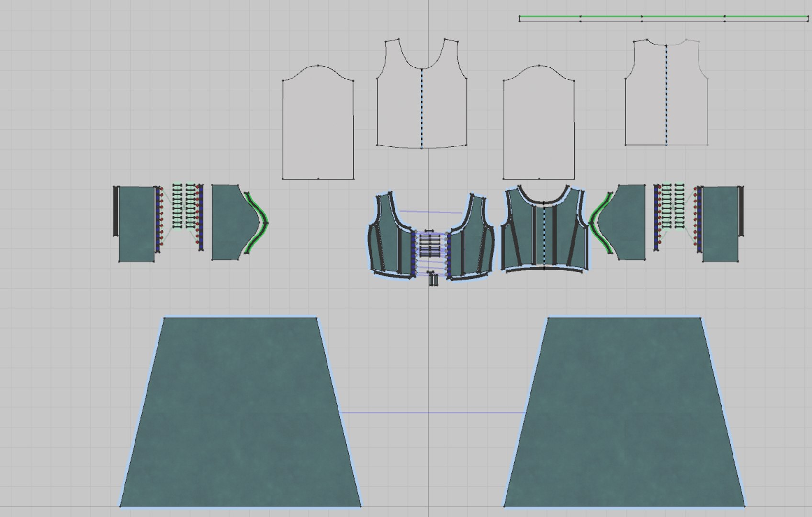Image resolution: width=812 pixels, height=517 pixels.
Task: Click the blue eyelet strip on the far-left sleeve rectangle
Action: click(158, 219)
